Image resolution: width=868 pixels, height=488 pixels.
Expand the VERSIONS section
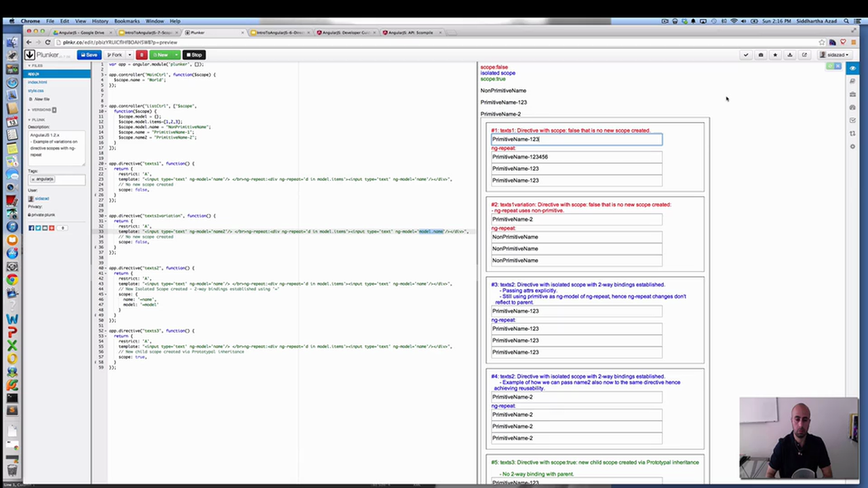41,110
